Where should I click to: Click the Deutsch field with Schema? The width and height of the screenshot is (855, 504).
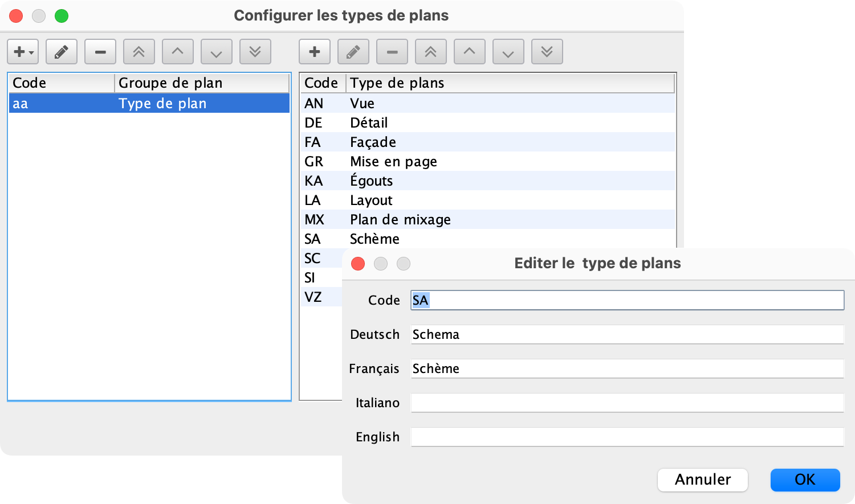click(x=627, y=334)
